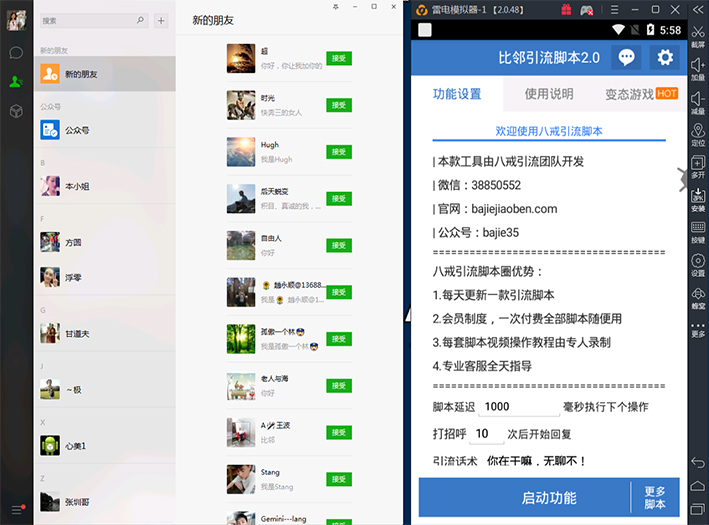Viewport: 709px width, 525px height.
Task: Click the LDPlayer logo in emulator title bar
Action: coord(421,9)
